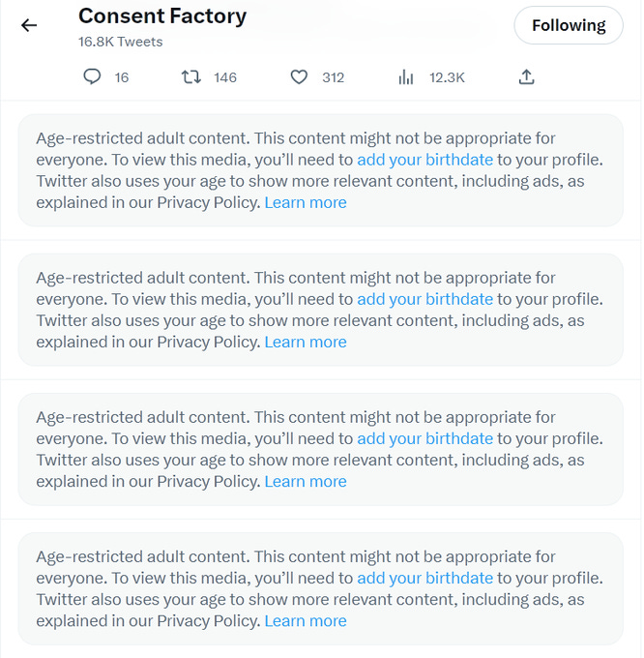Click the back arrow icon
This screenshot has height=658, width=644.
click(x=29, y=25)
